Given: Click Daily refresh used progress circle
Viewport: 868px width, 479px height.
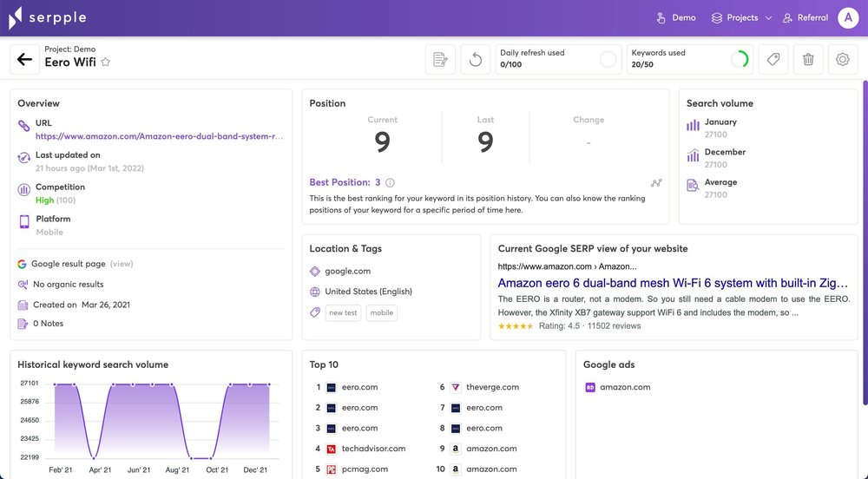Looking at the screenshot, I should [x=608, y=59].
